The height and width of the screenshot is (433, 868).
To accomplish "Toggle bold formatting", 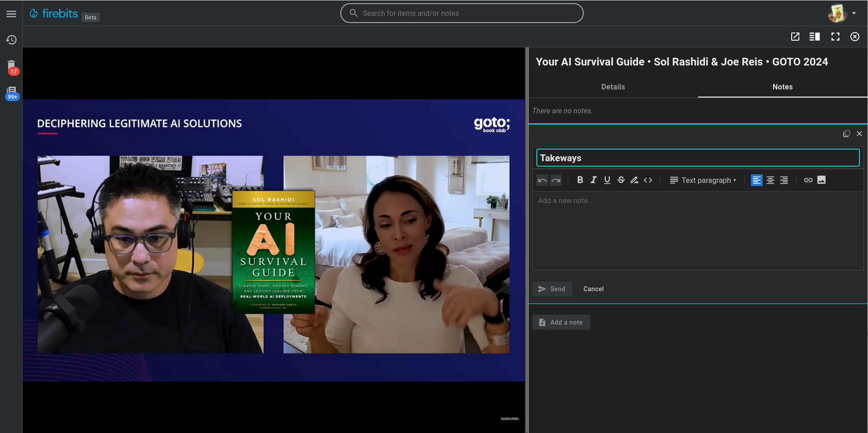I will [x=580, y=180].
